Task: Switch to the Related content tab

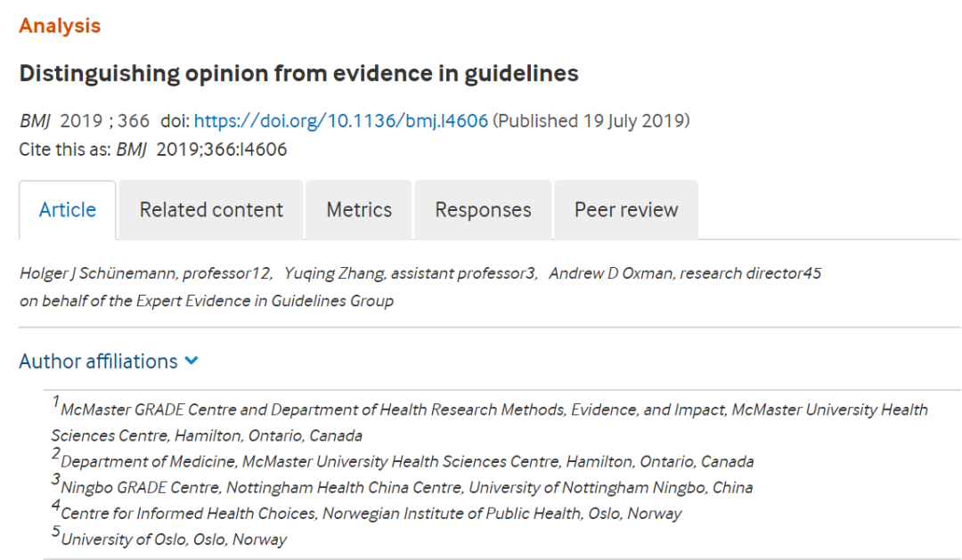Action: click(x=211, y=210)
